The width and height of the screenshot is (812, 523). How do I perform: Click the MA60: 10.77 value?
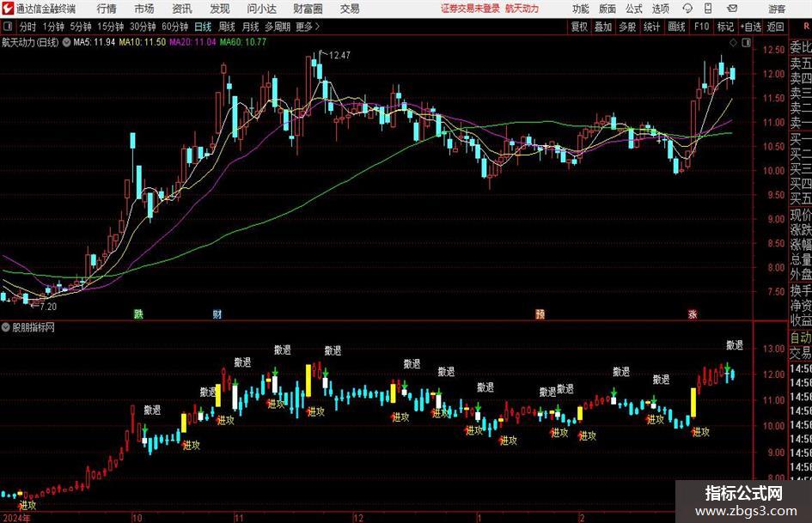tap(243, 42)
